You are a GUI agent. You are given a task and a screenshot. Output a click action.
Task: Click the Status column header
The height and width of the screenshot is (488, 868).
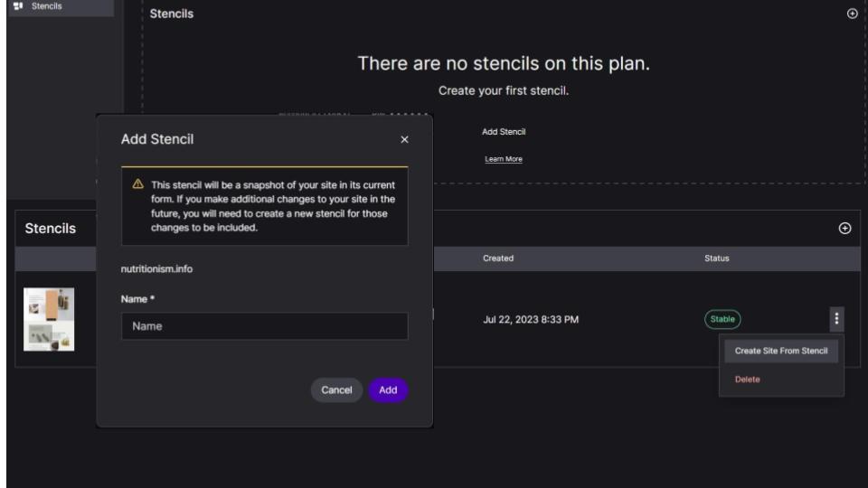(x=716, y=258)
